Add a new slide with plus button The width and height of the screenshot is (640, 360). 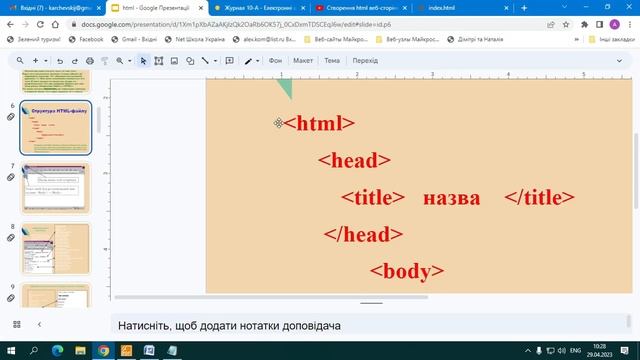click(x=36, y=60)
